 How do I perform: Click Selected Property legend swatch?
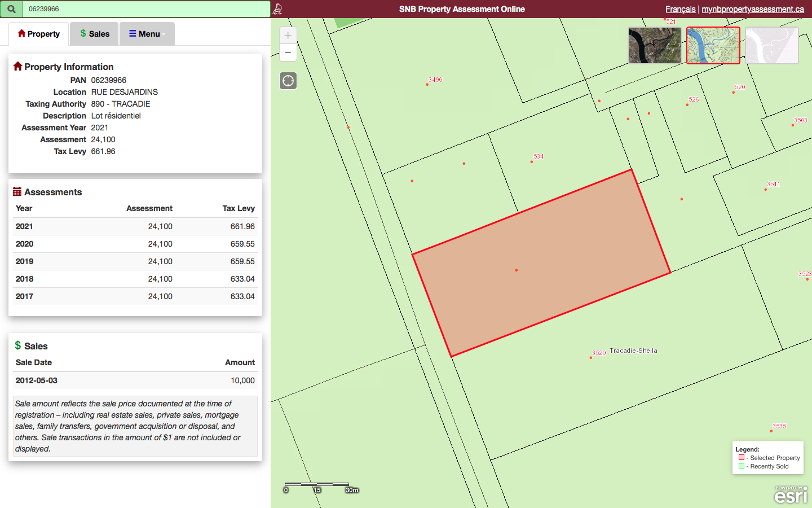(x=742, y=458)
